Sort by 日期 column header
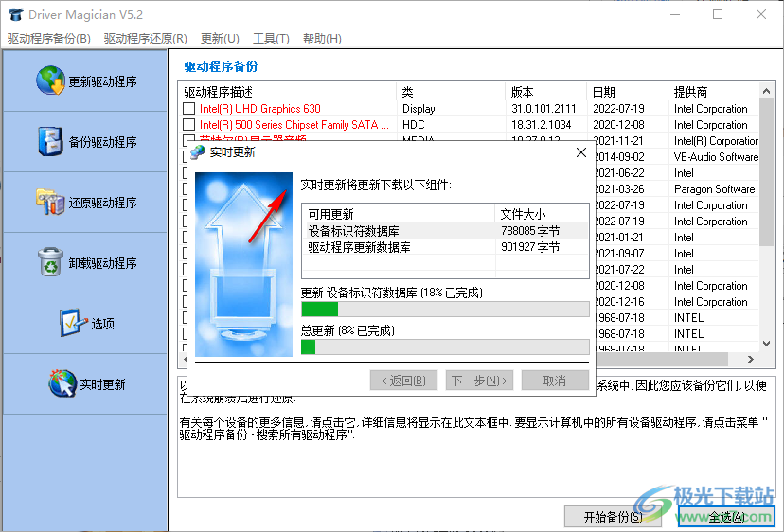This screenshot has width=784, height=532. point(628,92)
